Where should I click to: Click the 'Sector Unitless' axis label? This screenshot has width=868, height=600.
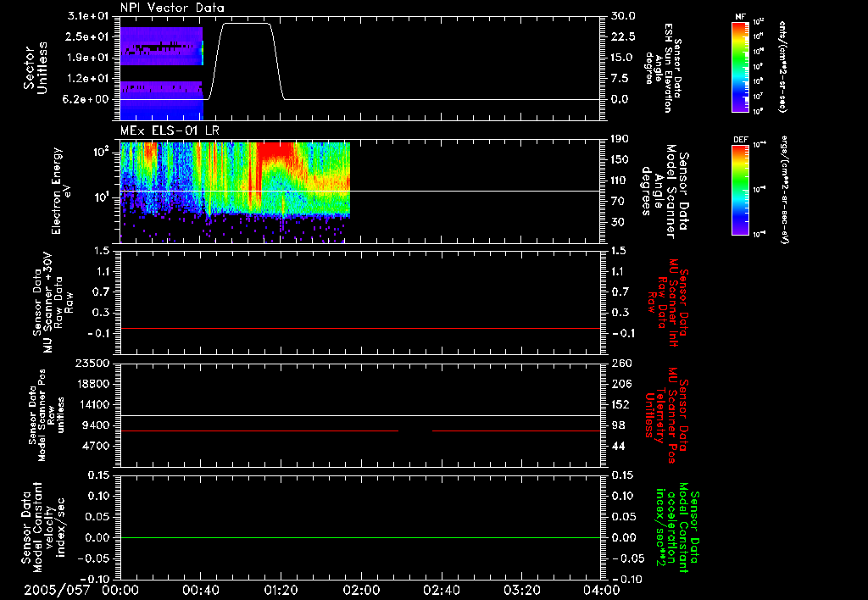pyautogui.click(x=36, y=68)
